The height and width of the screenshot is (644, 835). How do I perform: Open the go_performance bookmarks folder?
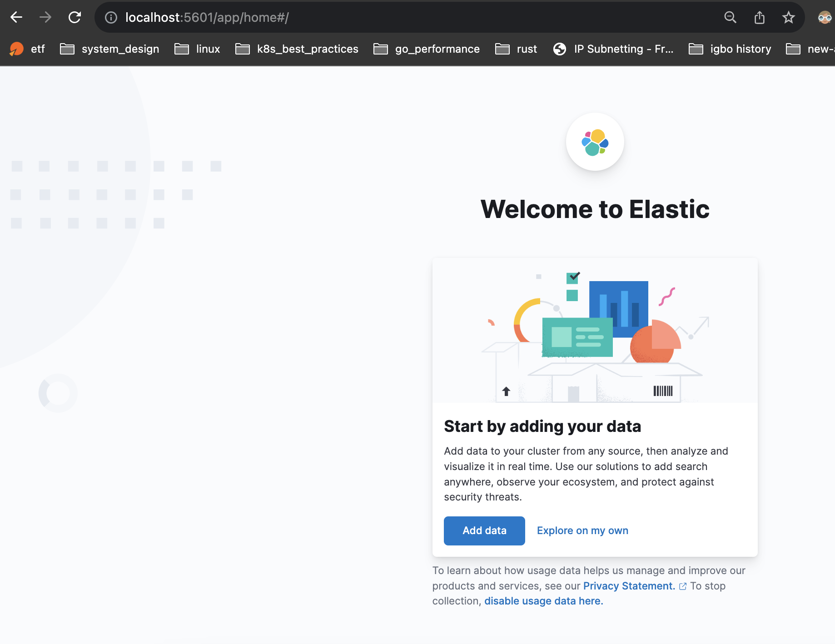(x=427, y=49)
